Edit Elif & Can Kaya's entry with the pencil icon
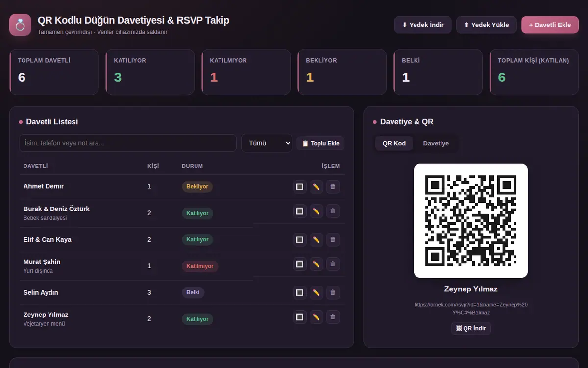Image resolution: width=588 pixels, height=368 pixels. tap(317, 239)
